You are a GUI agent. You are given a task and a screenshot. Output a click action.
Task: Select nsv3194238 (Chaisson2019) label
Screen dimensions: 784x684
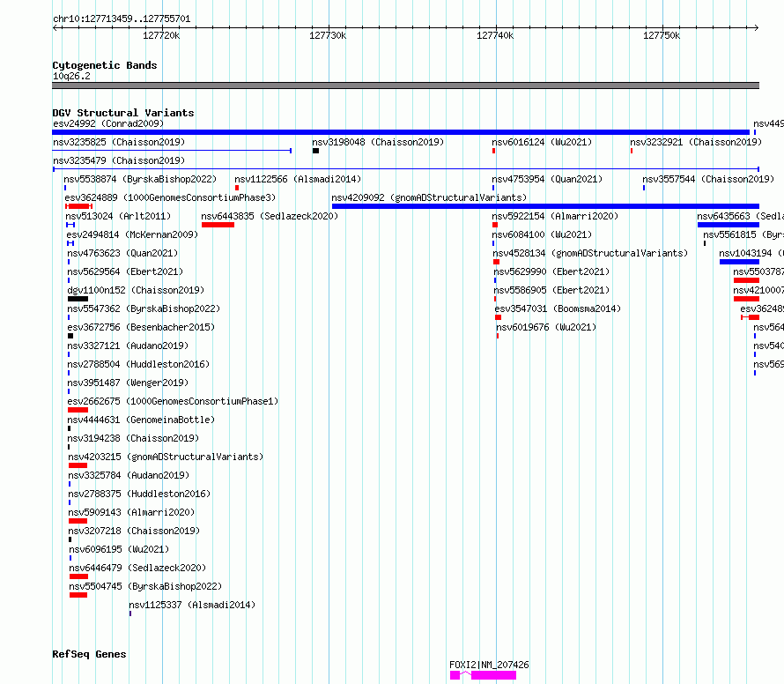coord(133,438)
